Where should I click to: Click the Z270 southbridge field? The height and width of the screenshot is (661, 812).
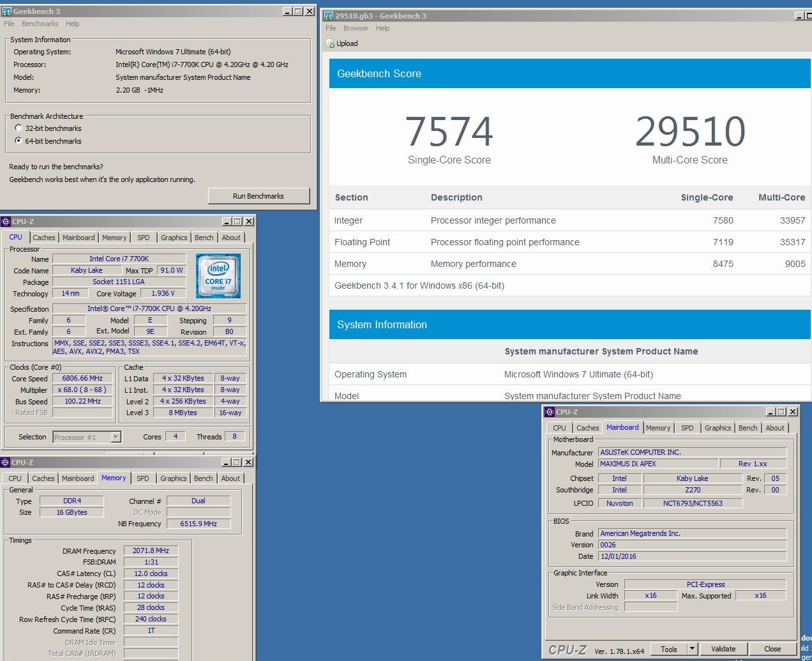pyautogui.click(x=693, y=490)
